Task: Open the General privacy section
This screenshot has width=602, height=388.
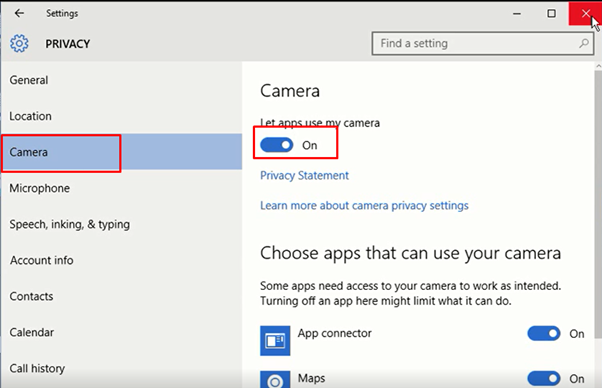Action: click(x=121, y=80)
